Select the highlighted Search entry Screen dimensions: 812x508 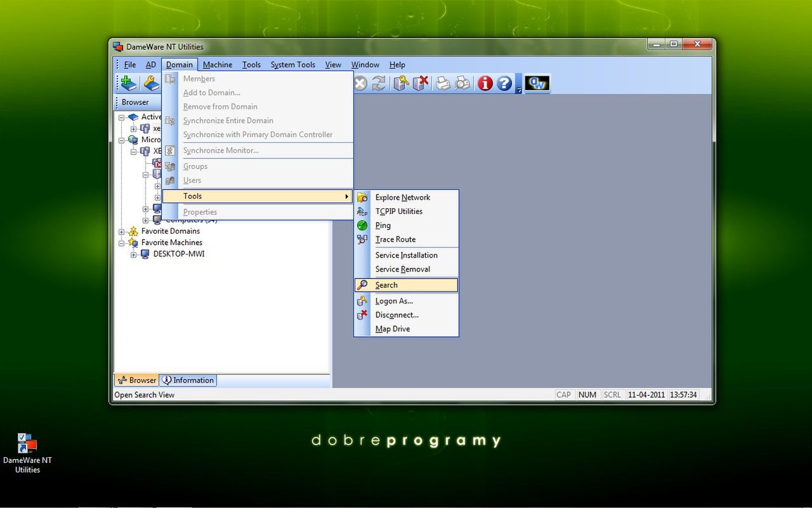tap(406, 285)
